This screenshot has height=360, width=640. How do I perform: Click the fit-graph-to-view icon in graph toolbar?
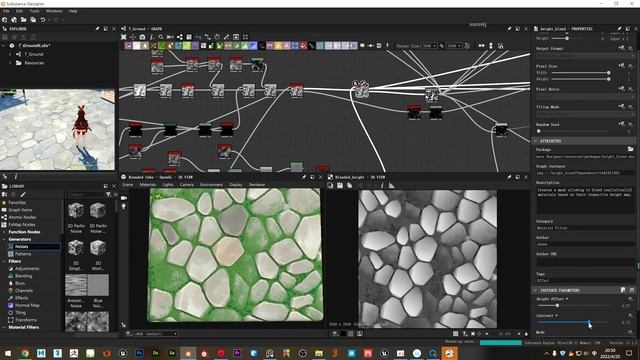click(x=124, y=37)
